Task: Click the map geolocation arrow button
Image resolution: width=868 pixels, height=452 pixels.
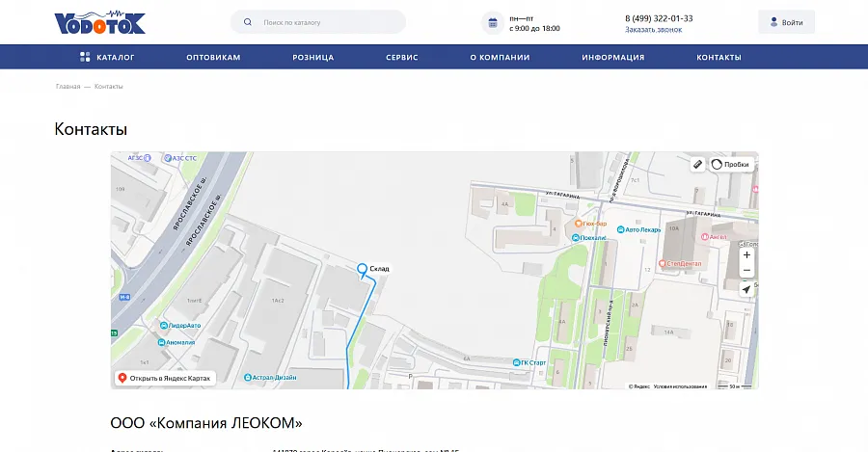Action: [746, 289]
